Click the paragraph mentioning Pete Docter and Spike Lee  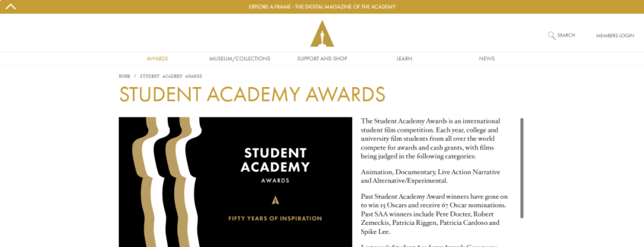(x=435, y=214)
